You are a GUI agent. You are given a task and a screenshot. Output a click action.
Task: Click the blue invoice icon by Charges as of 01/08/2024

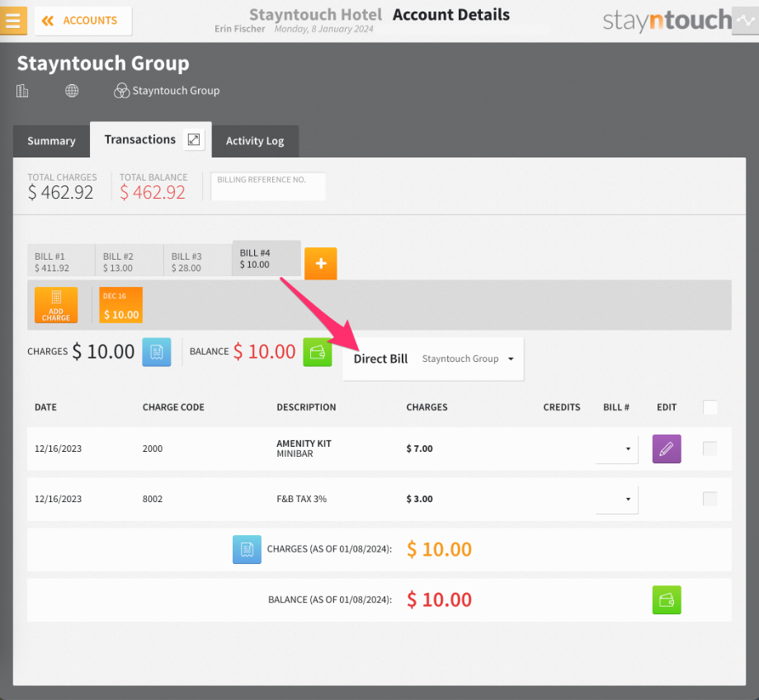(247, 550)
